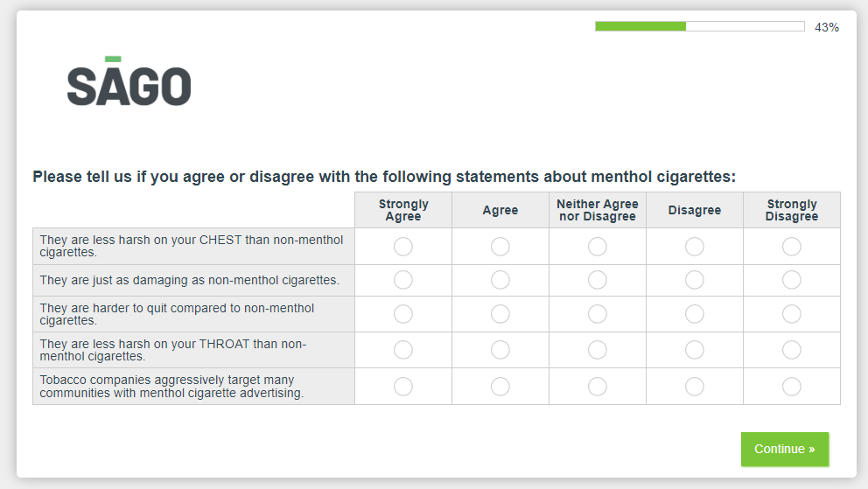Click the survey progress bar
The width and height of the screenshot is (868, 489).
coord(699,26)
